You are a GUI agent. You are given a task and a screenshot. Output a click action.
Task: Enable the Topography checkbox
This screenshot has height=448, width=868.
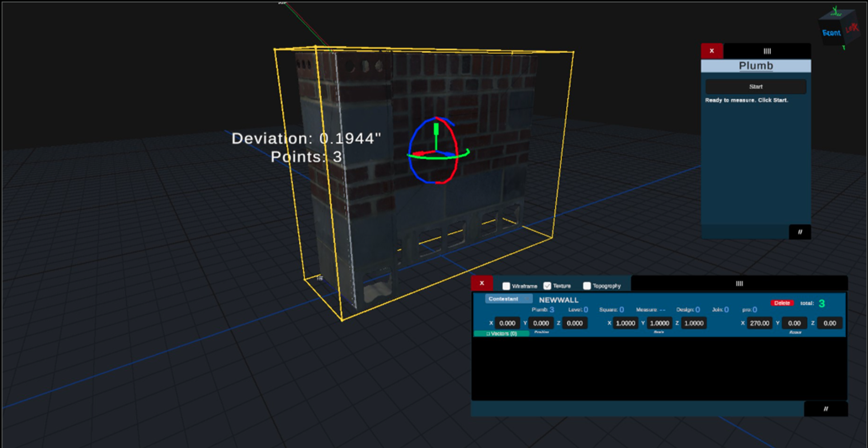[587, 286]
